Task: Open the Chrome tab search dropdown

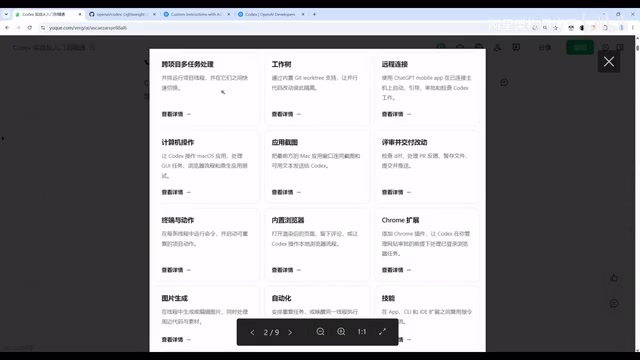Action: click(x=6, y=14)
